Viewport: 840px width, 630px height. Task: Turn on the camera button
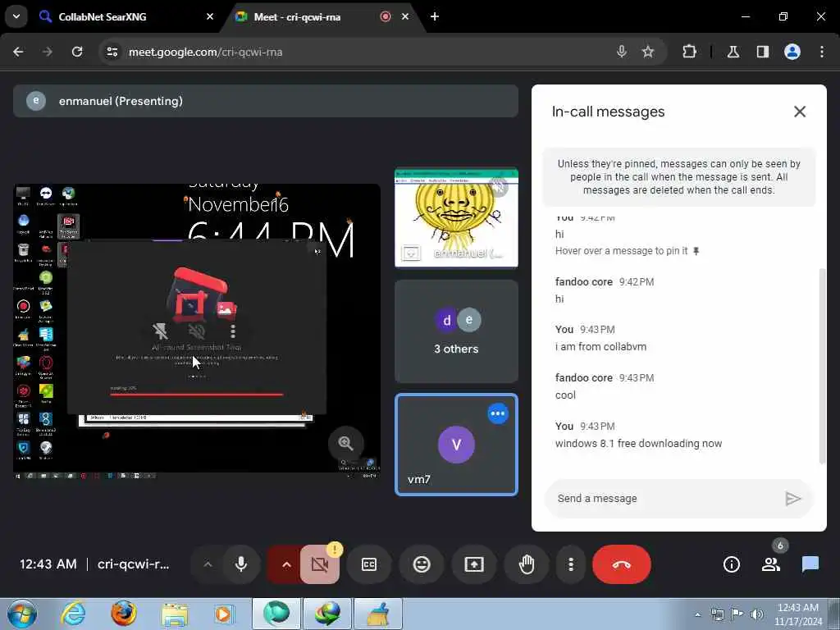(320, 564)
